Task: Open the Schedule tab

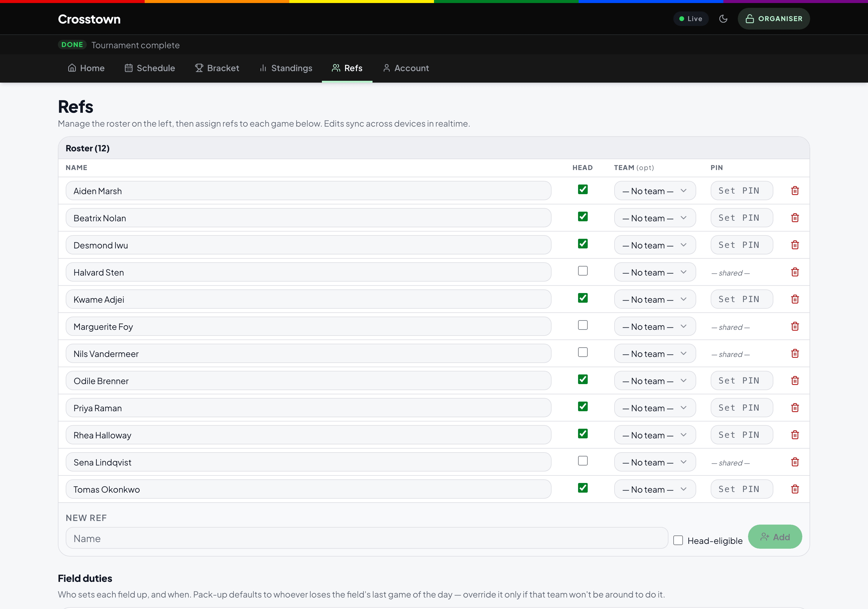Action: [x=150, y=68]
